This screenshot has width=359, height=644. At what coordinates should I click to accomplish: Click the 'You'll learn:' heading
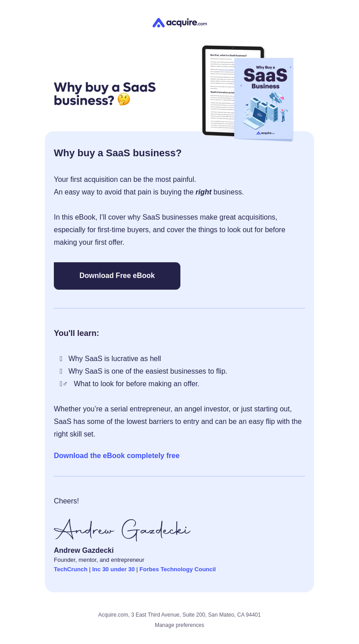coord(76,333)
